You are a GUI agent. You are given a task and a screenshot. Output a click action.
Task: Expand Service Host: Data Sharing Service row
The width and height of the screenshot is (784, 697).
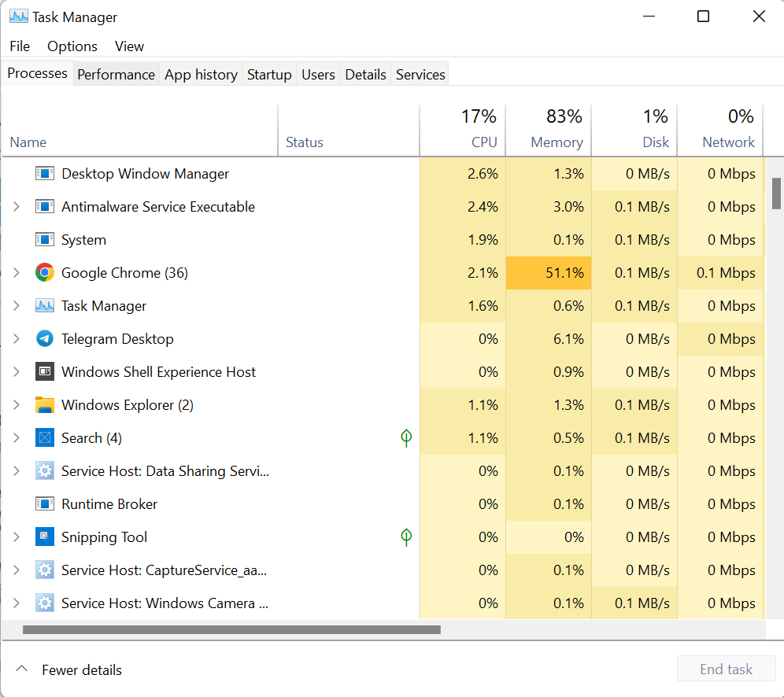(16, 470)
